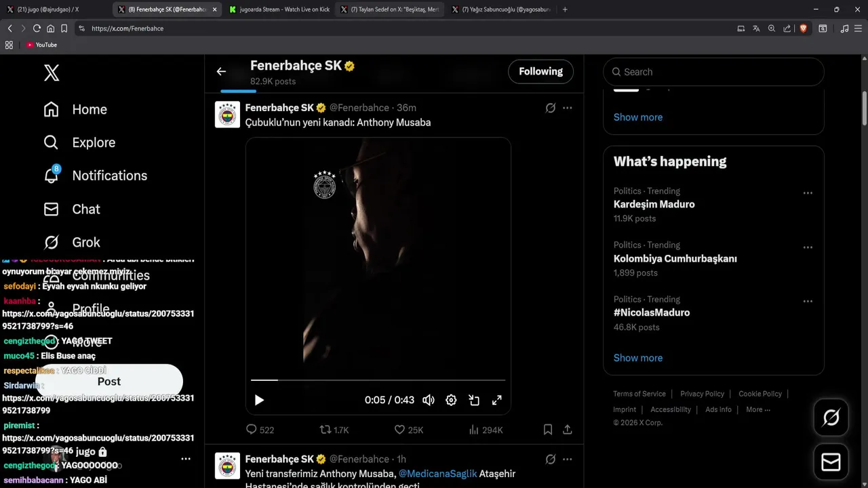Click Grok explain icon on Musaba kanadı post

click(551, 108)
